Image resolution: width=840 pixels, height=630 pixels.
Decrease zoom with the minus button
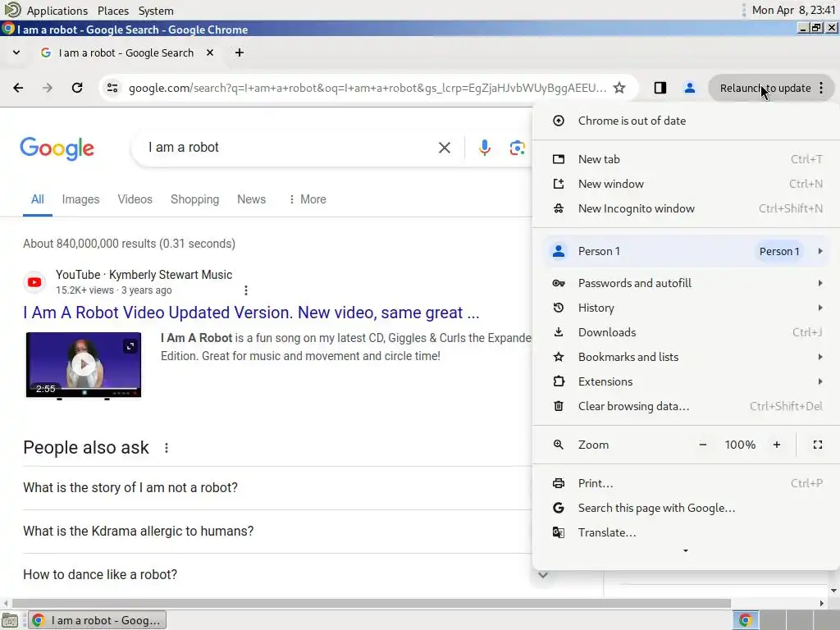click(703, 445)
